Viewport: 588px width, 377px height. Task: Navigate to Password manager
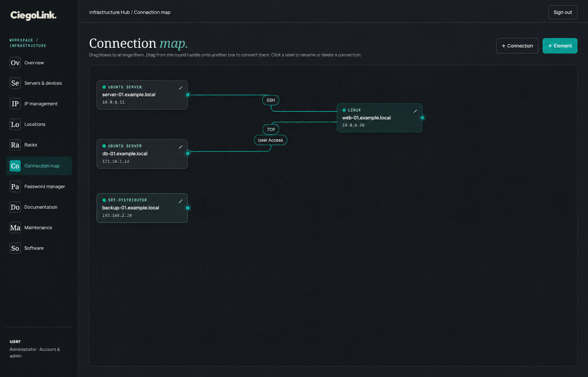39,186
